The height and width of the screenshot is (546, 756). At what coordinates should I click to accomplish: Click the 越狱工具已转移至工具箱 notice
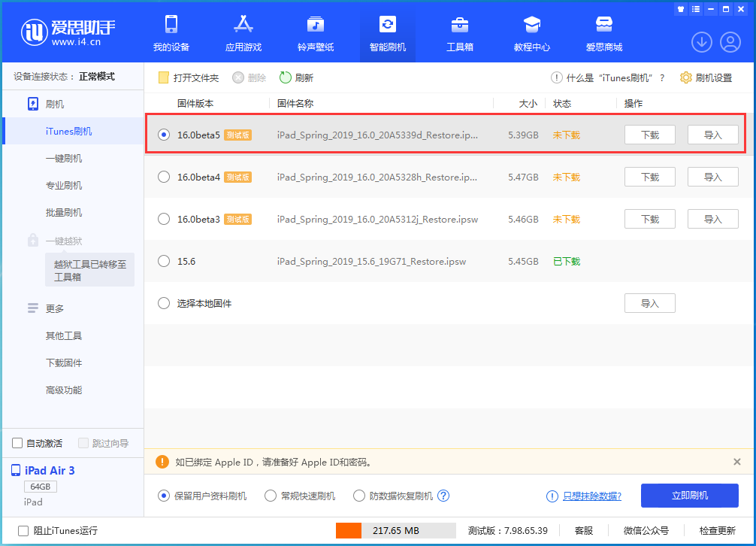tap(89, 270)
